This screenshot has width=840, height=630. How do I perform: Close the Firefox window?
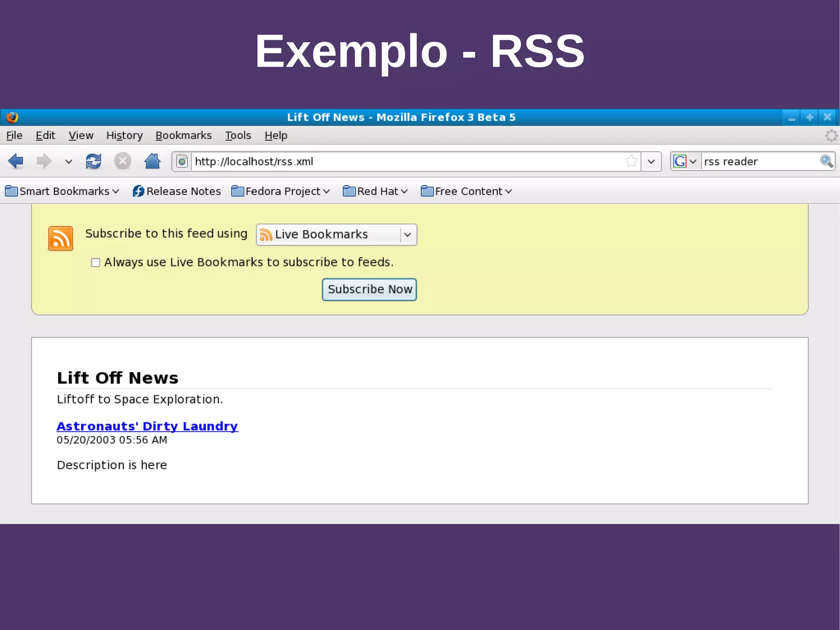(x=828, y=118)
